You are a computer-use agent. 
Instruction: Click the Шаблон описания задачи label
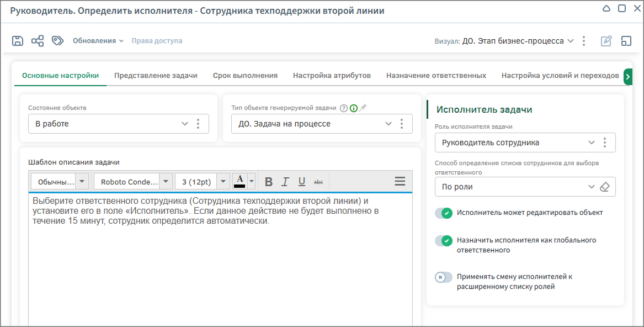[x=74, y=162]
